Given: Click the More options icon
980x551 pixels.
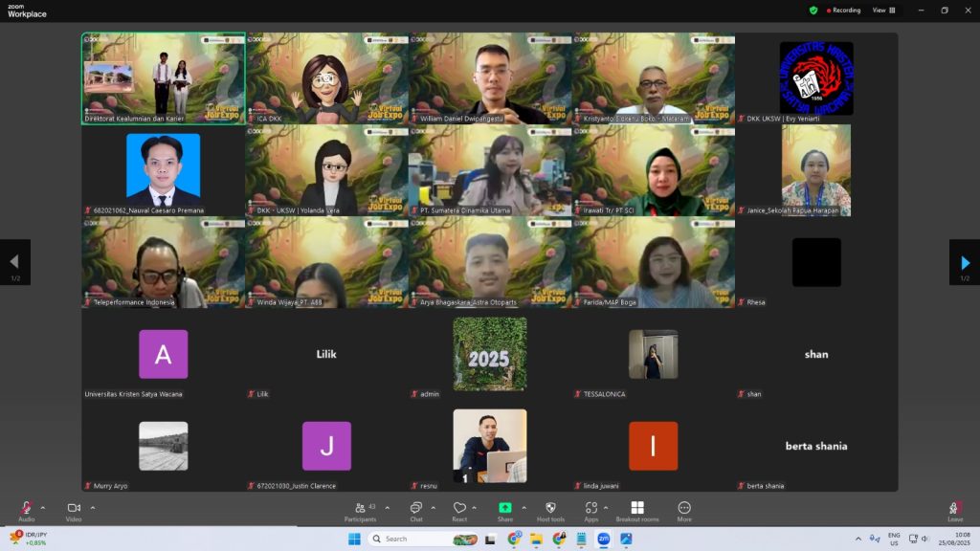Looking at the screenshot, I should 684,508.
